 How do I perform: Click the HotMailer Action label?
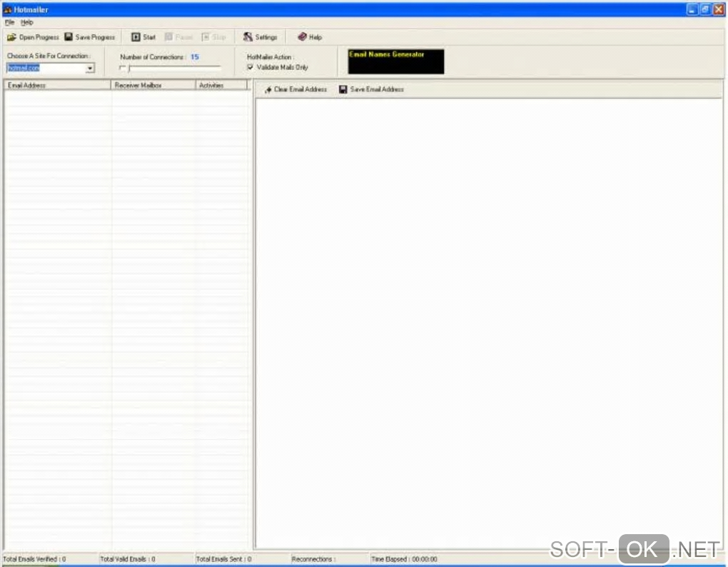tap(271, 56)
